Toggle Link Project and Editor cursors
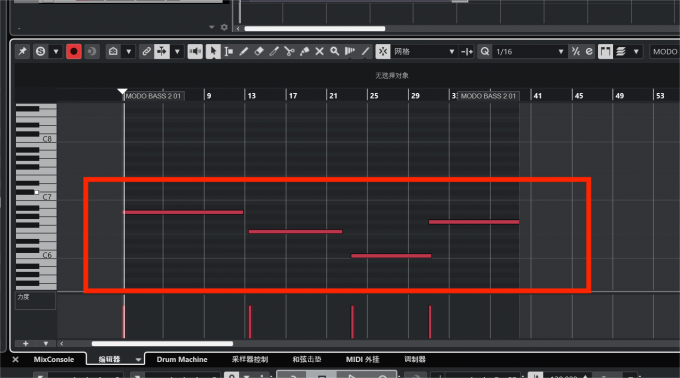This screenshot has width=680, height=378. point(147,52)
